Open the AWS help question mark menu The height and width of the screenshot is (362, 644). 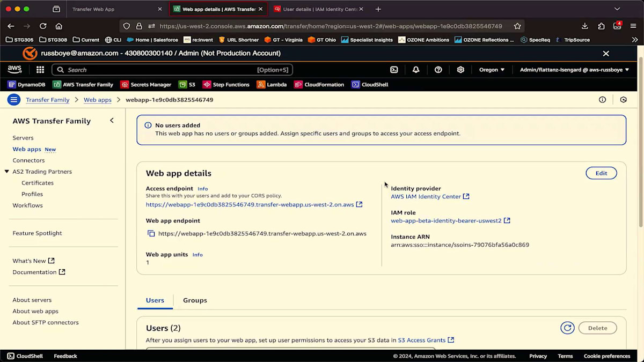point(438,70)
